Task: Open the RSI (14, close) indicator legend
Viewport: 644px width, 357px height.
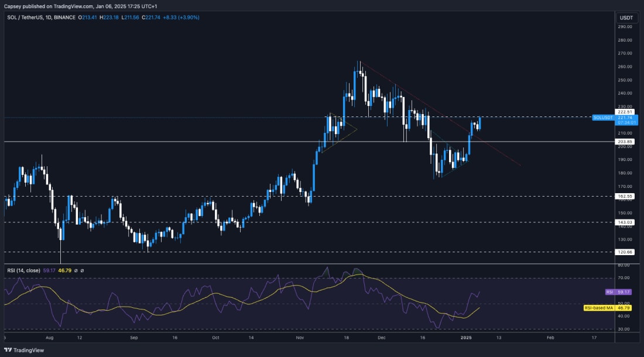Action: (23, 270)
